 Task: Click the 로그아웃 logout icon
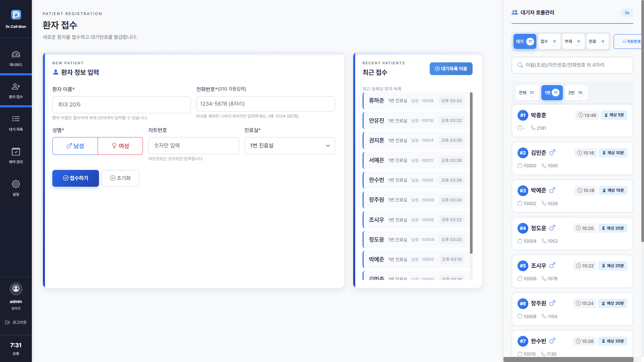7,322
